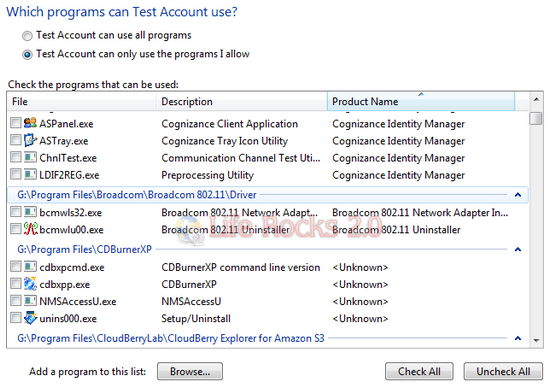
Task: Click the scrollbar down arrow
Action: tap(536, 340)
